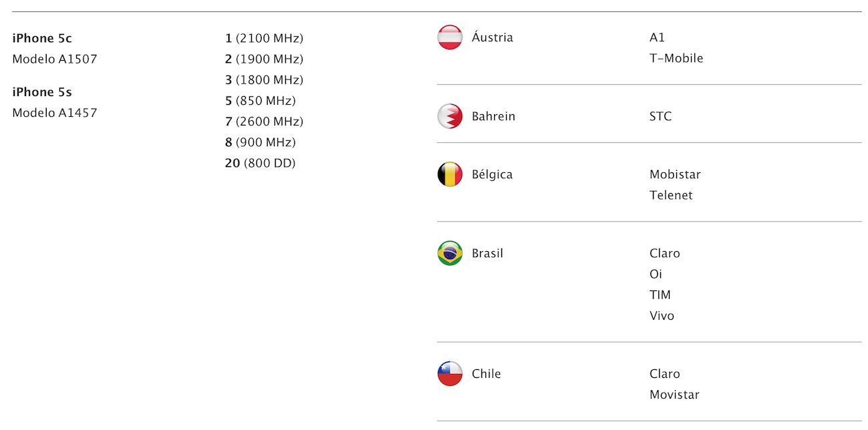Click the Mobistar carrier name
Image resolution: width=868 pixels, height=430 pixels.
click(x=674, y=174)
